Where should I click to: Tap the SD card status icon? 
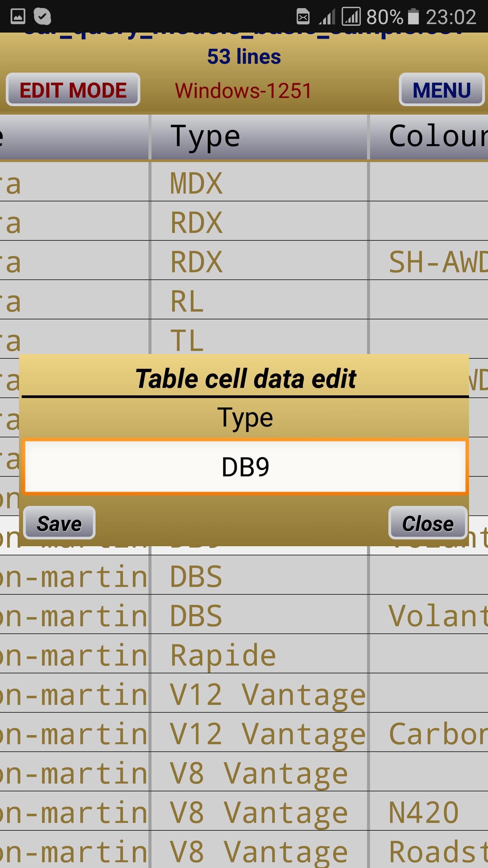pos(303,16)
